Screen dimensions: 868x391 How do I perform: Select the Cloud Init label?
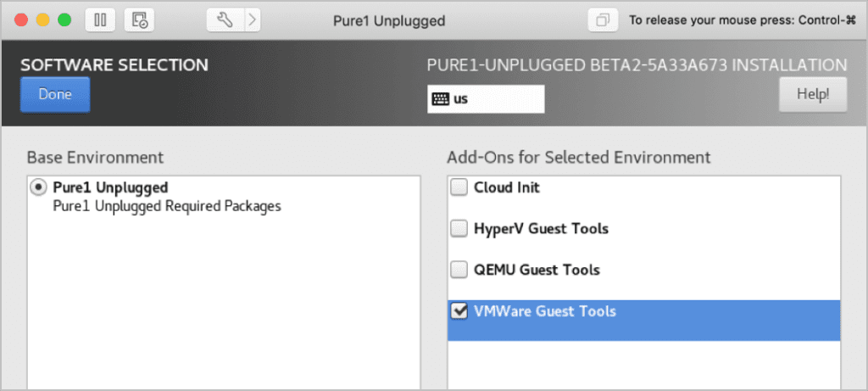(507, 187)
